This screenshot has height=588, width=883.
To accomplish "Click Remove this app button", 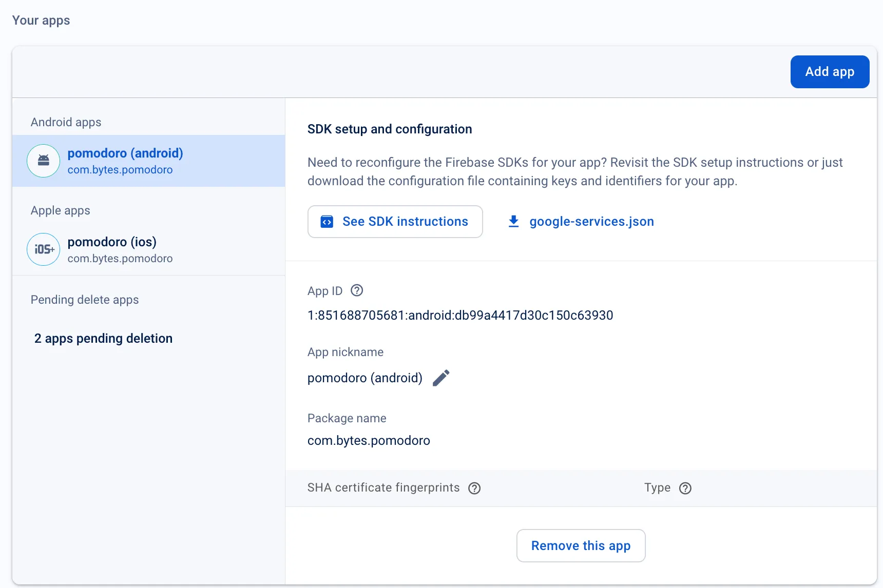I will [581, 545].
